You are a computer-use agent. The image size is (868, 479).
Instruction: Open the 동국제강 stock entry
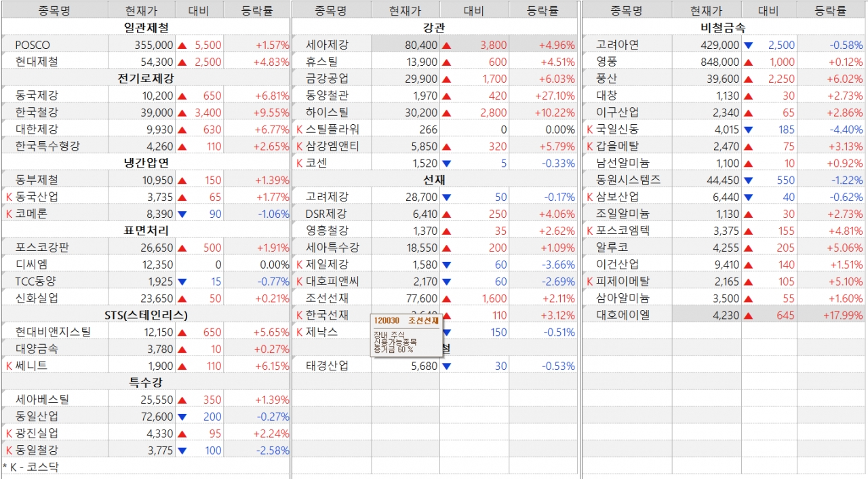coord(37,96)
